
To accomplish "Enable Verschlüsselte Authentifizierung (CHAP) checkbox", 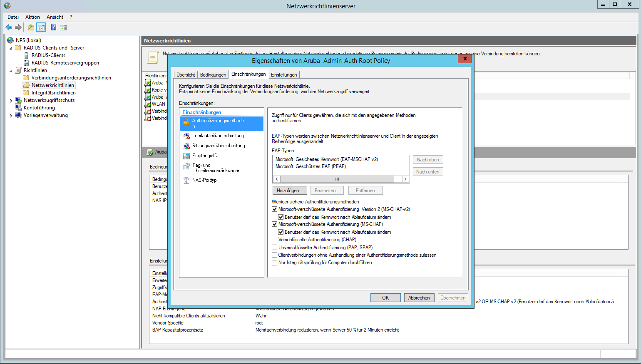I will [275, 240].
